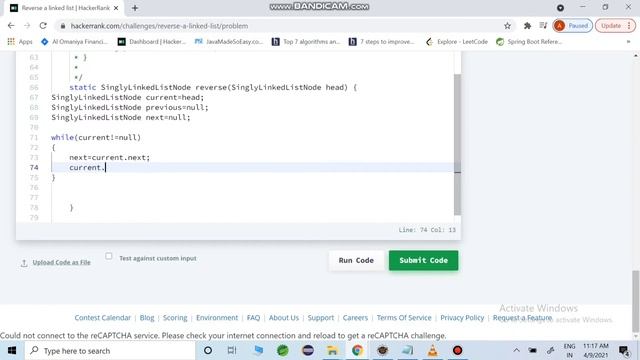
Task: Open the Eclipse IDE taskbar icon
Action: point(308,351)
